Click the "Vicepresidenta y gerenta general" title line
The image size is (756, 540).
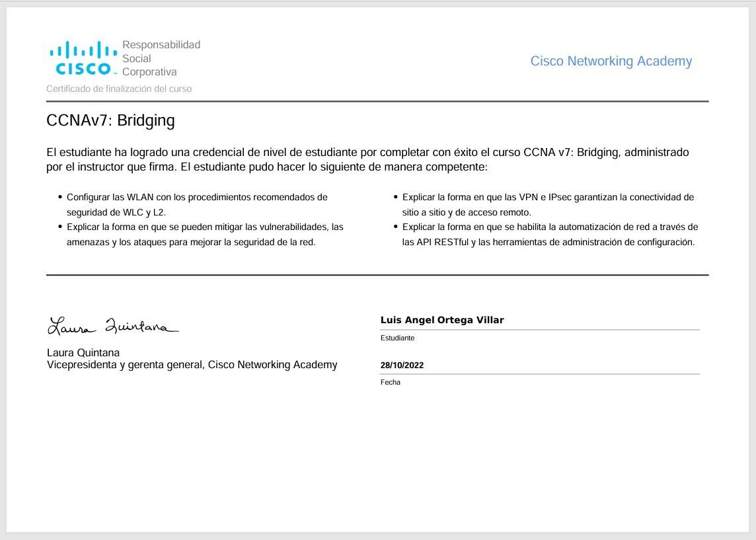pos(192,365)
